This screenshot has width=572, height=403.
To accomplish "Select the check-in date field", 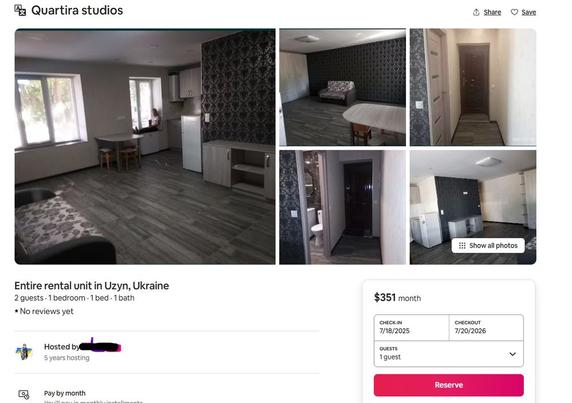I will [411, 328].
